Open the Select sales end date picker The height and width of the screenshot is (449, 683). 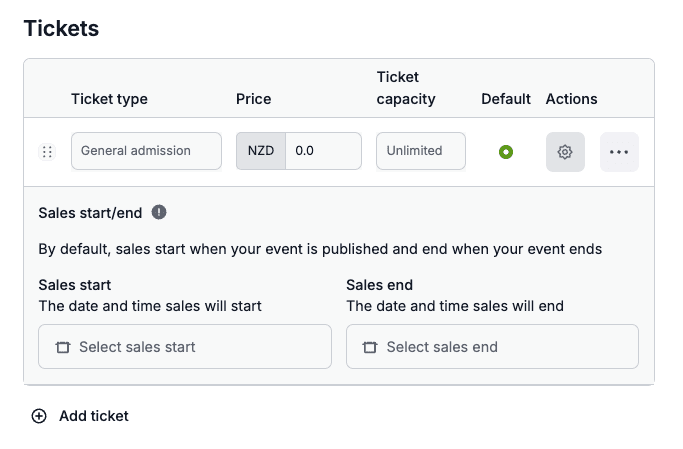[492, 347]
